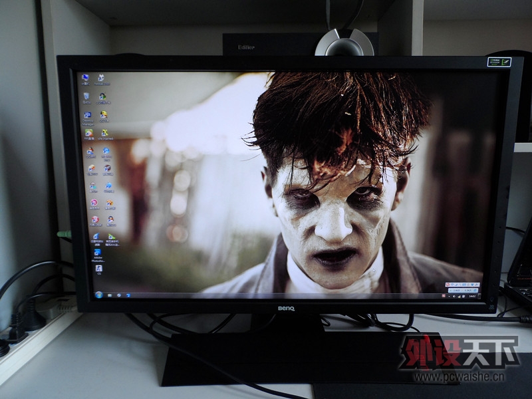The height and width of the screenshot is (399, 532).
Task: Launch the green PPS media player shortcut
Action: click(89, 134)
